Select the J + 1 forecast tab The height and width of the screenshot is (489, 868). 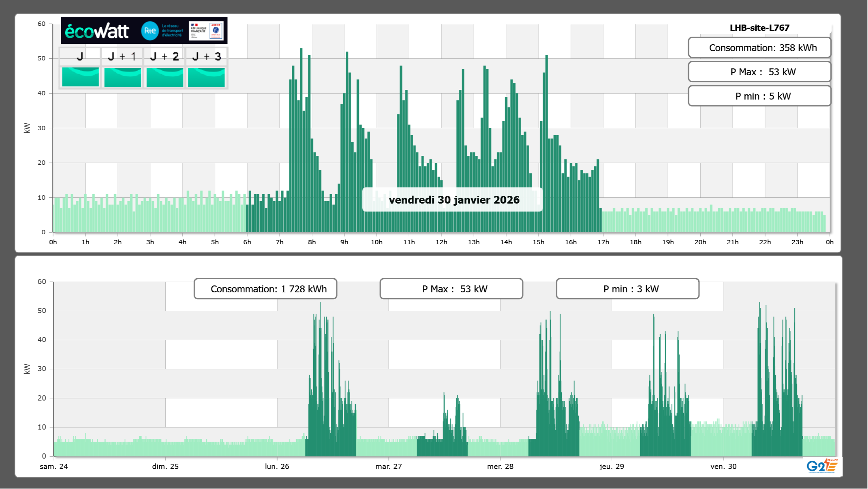click(122, 56)
